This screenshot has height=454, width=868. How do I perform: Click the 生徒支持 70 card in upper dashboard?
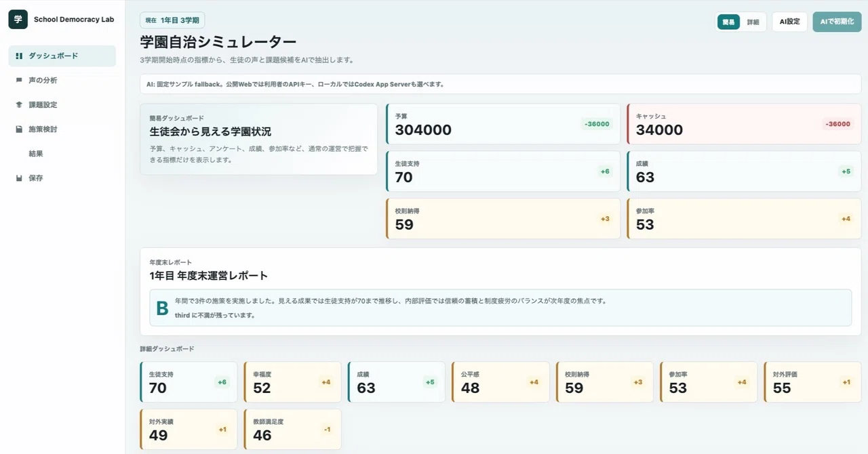[x=503, y=171]
